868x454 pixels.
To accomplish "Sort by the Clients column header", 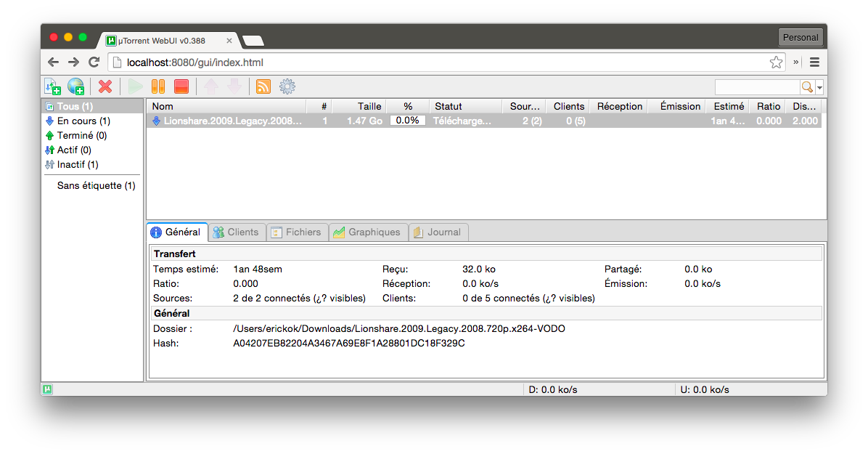I will (x=568, y=107).
